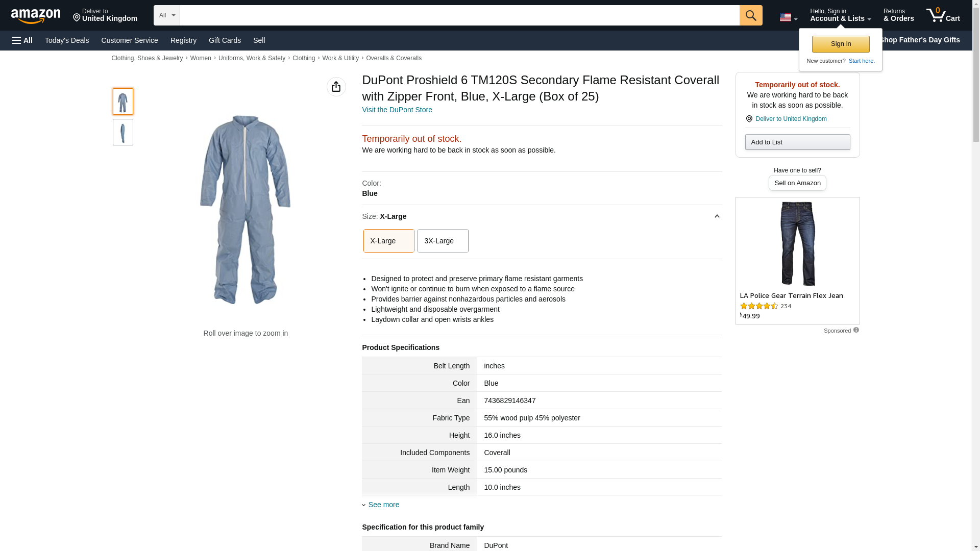Select the 3X-Large size option
The image size is (980, 551).
coord(443,241)
